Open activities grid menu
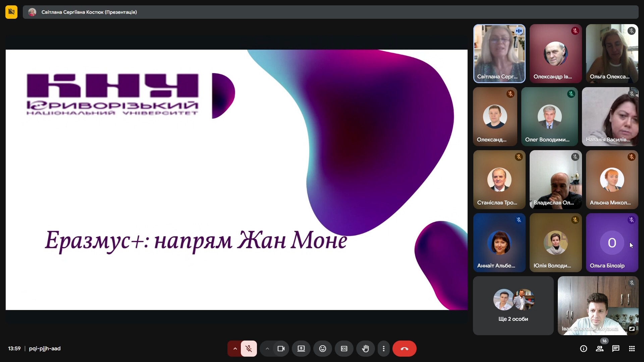The height and width of the screenshot is (362, 644). click(x=632, y=349)
